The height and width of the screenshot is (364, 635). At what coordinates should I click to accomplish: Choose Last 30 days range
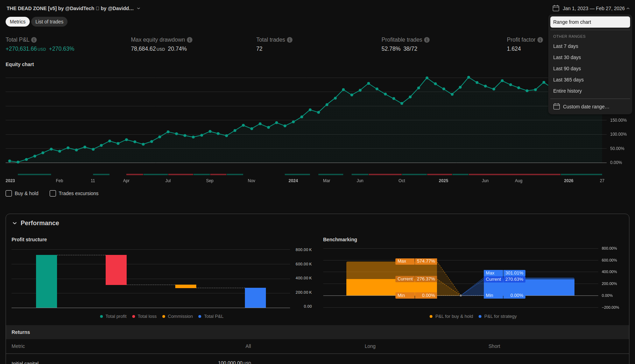pos(567,57)
